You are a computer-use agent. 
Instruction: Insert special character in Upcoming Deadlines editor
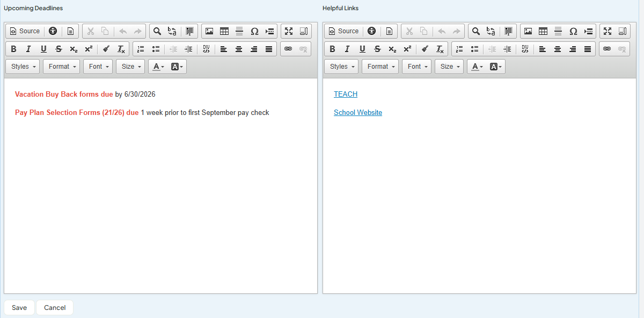[254, 31]
